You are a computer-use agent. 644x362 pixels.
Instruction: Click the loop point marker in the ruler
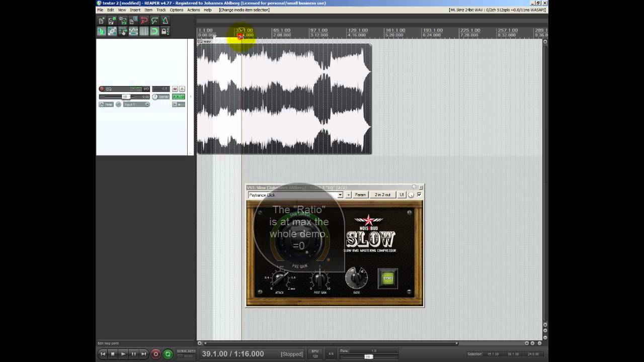point(241,36)
